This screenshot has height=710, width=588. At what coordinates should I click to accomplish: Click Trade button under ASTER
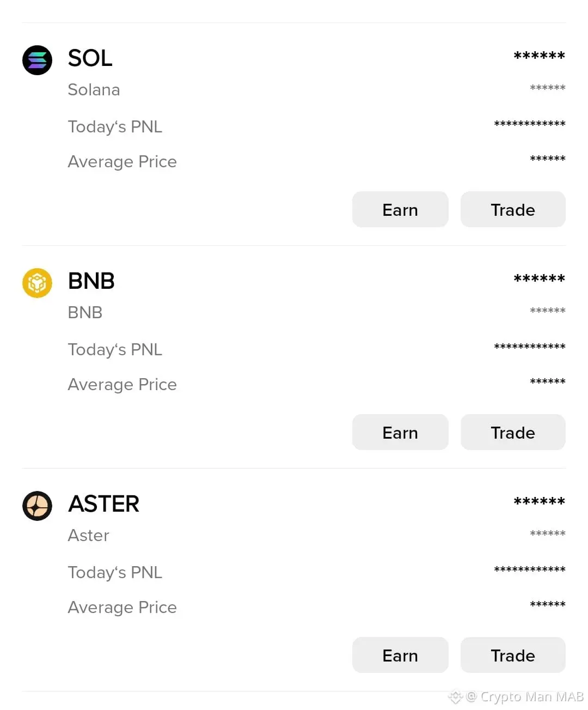pos(513,655)
